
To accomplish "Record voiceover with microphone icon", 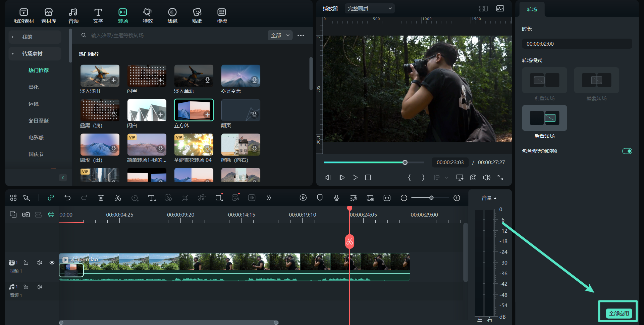I will pyautogui.click(x=336, y=198).
